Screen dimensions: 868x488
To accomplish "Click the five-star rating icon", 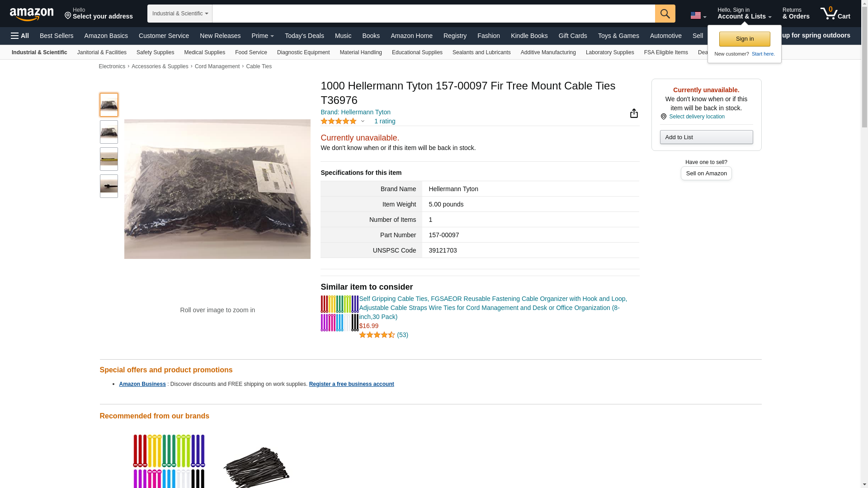I will tap(339, 121).
